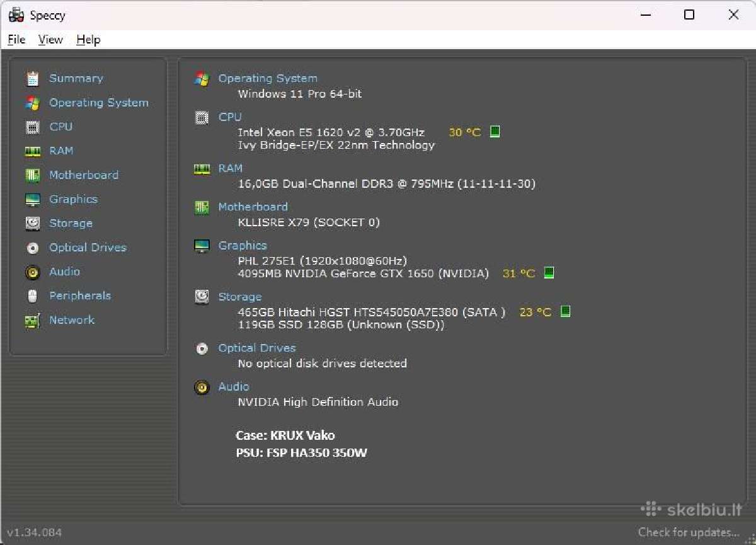Click the Motherboard icon in sidebar
This screenshot has height=545, width=756.
click(33, 175)
